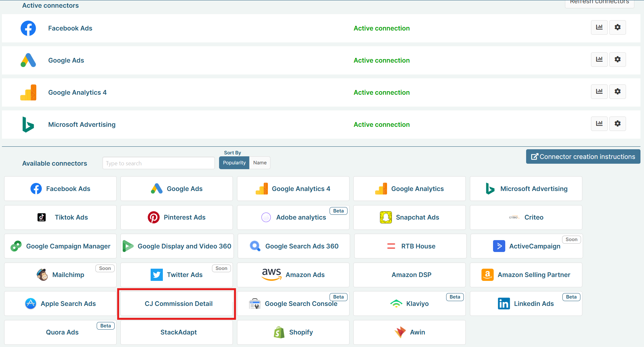Click the Pinterest Ads logo icon
Viewport: 644px width, 347px height.
tap(154, 217)
